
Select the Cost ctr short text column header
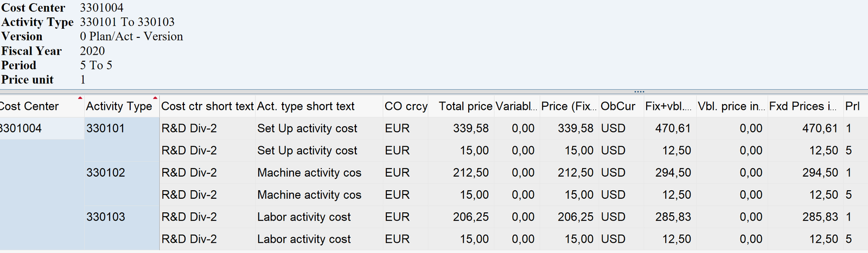tap(207, 106)
